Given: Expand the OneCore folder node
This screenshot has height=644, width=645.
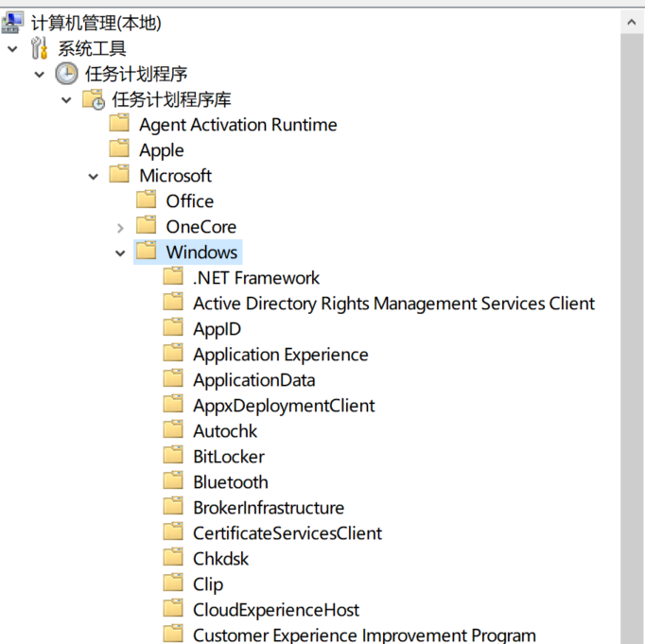Looking at the screenshot, I should 120,228.
